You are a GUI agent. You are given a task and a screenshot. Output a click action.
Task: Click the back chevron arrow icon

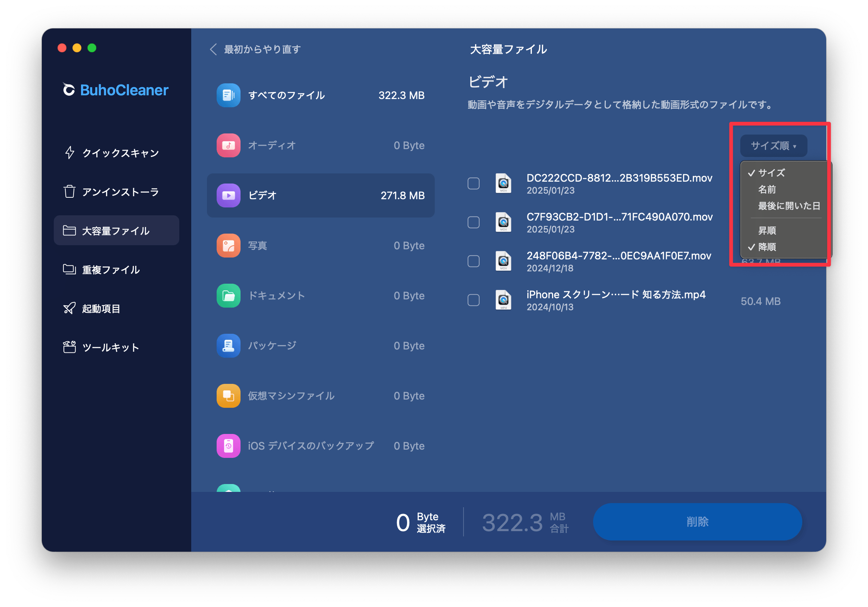click(214, 49)
